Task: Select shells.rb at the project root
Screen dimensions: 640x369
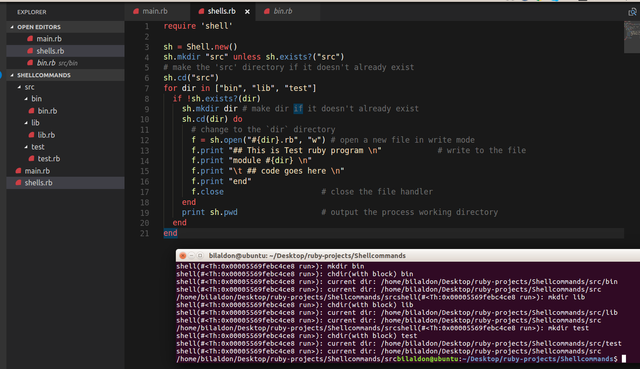Action: [65, 183]
